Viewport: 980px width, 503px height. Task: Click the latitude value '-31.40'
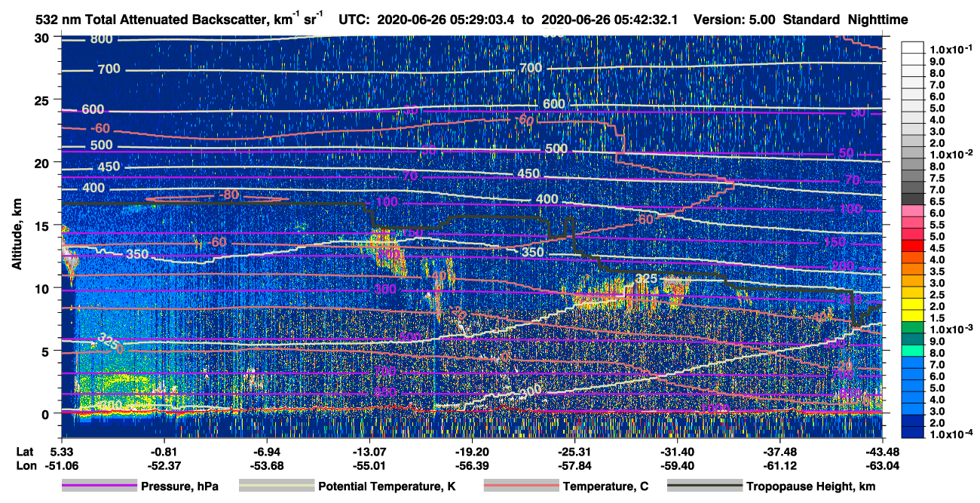click(677, 451)
